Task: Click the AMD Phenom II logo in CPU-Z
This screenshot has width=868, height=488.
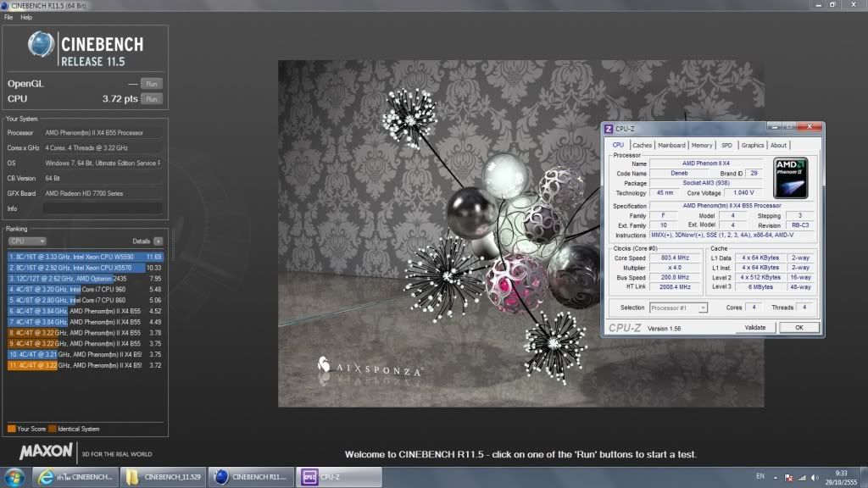Action: (x=790, y=177)
